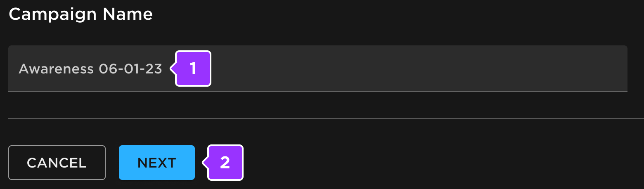This screenshot has width=644, height=189.
Task: Click the horizontal divider above the buttons
Action: pos(322,118)
